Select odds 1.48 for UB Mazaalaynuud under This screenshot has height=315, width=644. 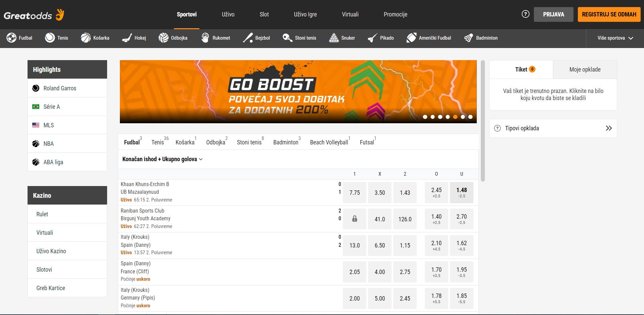(461, 192)
